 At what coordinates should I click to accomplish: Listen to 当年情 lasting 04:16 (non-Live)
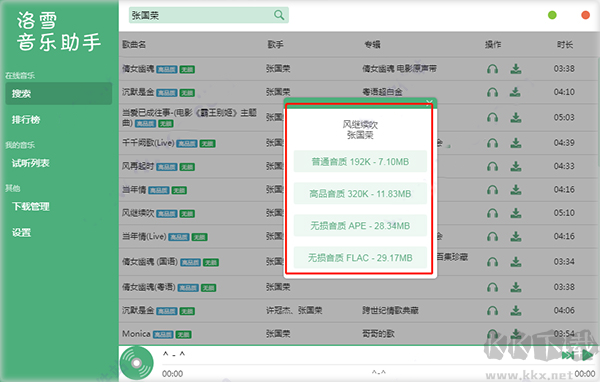point(492,190)
